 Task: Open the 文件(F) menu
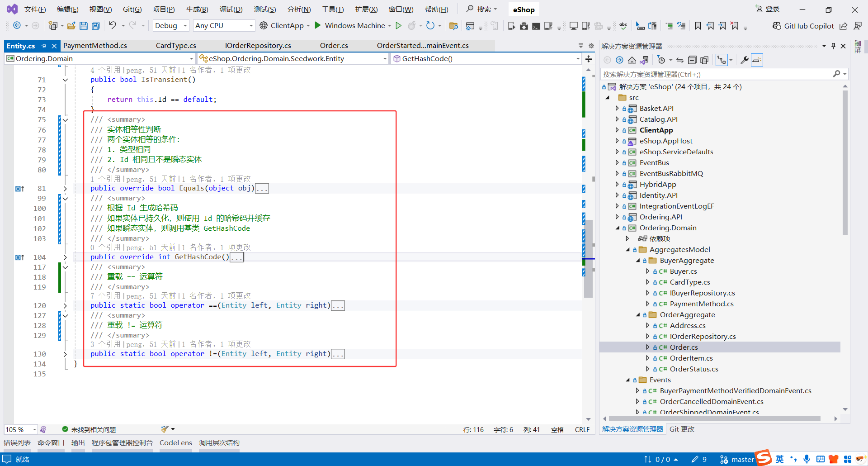(35, 10)
